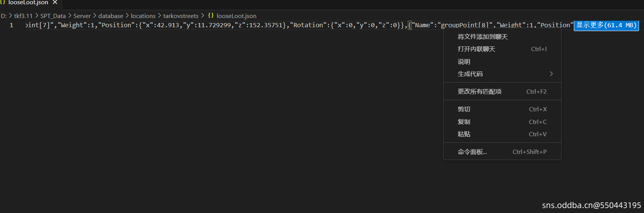The width and height of the screenshot is (644, 213).
Task: Click the Server breadcrumb folder
Action: pyautogui.click(x=82, y=16)
